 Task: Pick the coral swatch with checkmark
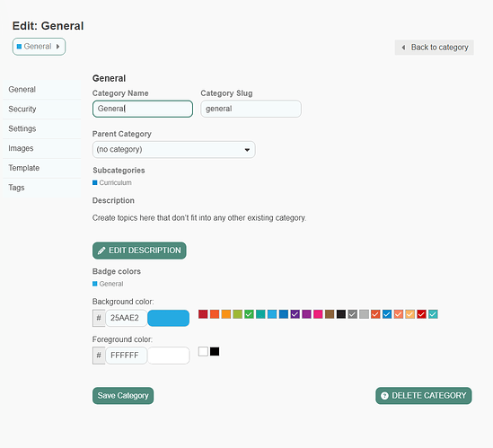point(399,314)
